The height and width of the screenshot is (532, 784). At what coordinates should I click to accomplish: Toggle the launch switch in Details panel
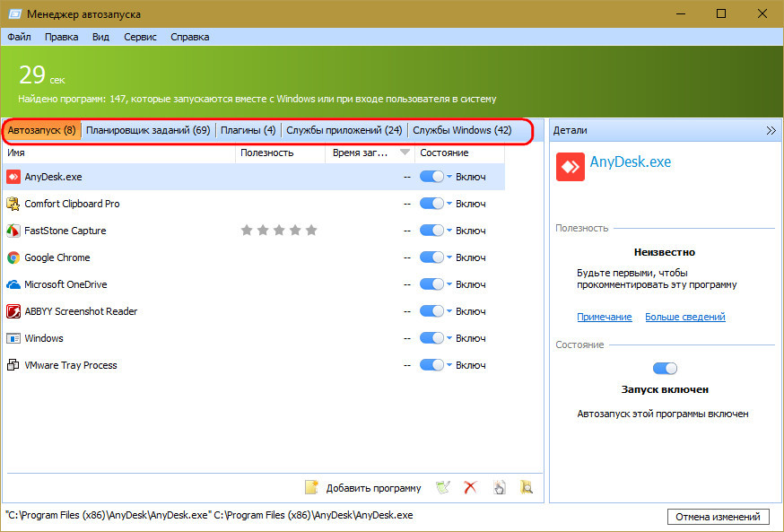(x=665, y=369)
